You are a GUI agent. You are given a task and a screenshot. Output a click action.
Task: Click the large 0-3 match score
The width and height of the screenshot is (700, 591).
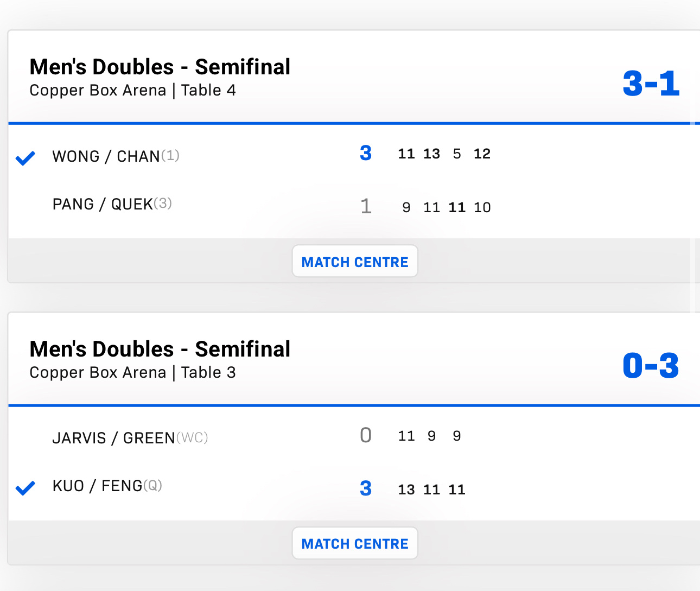click(651, 366)
